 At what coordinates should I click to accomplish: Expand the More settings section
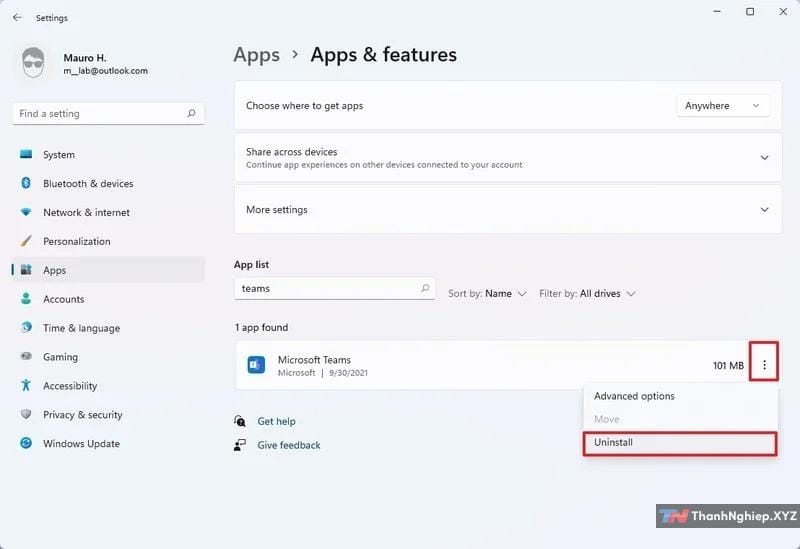(764, 210)
